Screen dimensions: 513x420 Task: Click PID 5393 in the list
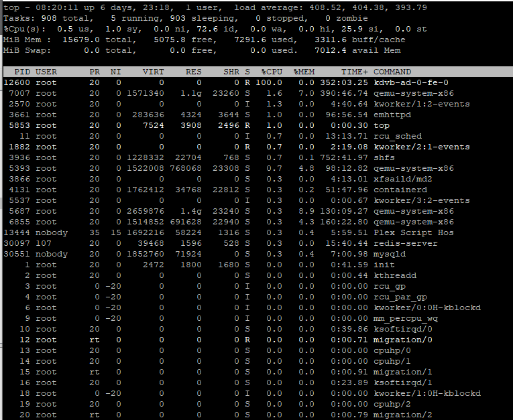click(19, 169)
